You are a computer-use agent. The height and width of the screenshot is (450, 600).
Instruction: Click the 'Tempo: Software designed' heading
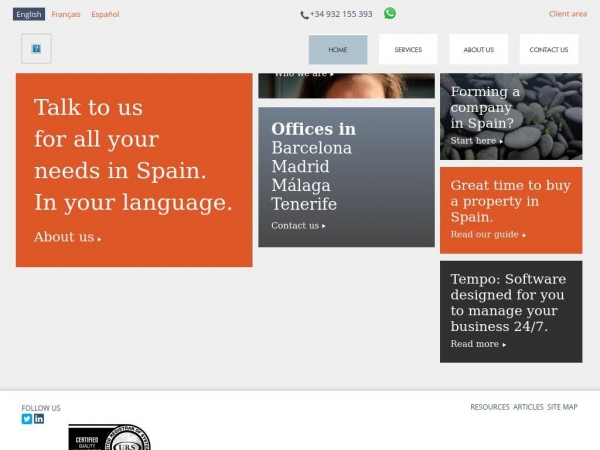tap(508, 302)
